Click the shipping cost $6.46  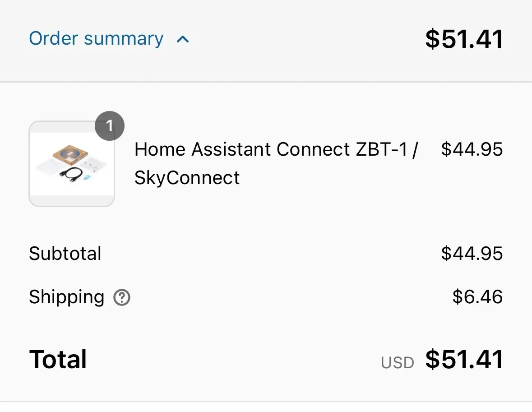477,297
